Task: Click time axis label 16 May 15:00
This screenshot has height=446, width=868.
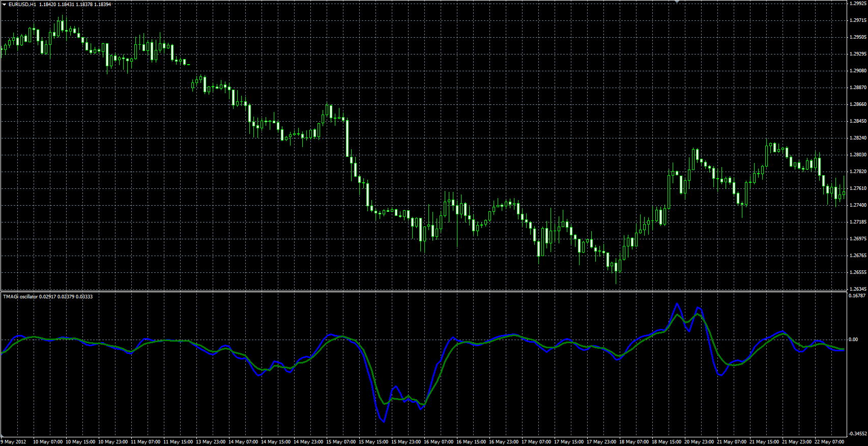Action: [471, 442]
